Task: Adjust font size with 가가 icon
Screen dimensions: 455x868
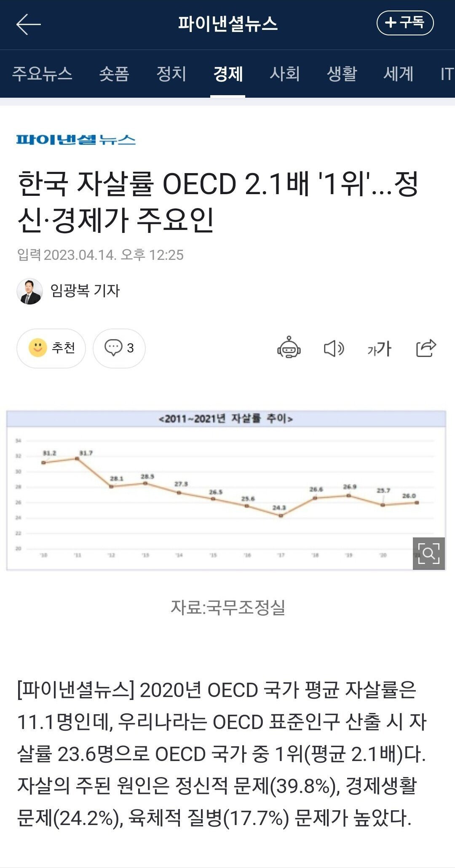Action: tap(379, 348)
